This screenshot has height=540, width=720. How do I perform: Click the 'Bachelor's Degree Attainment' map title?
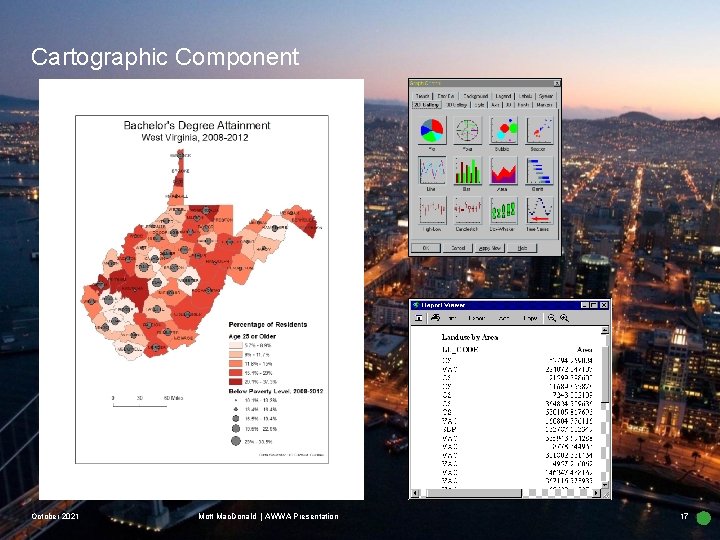(x=197, y=125)
